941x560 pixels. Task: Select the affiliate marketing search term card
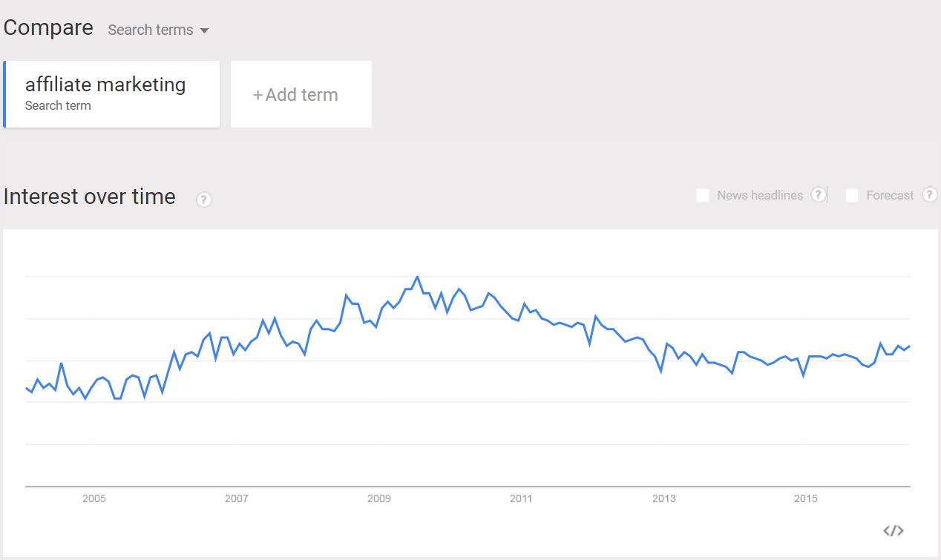[x=111, y=94]
